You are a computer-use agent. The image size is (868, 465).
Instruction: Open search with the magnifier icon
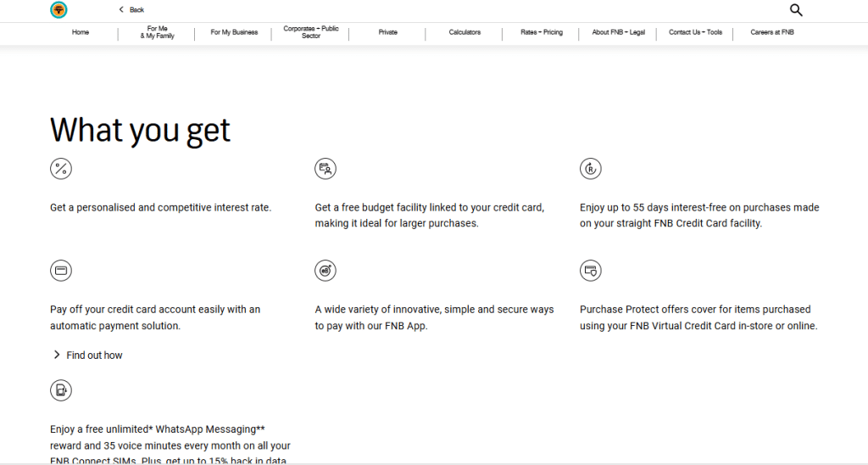795,10
